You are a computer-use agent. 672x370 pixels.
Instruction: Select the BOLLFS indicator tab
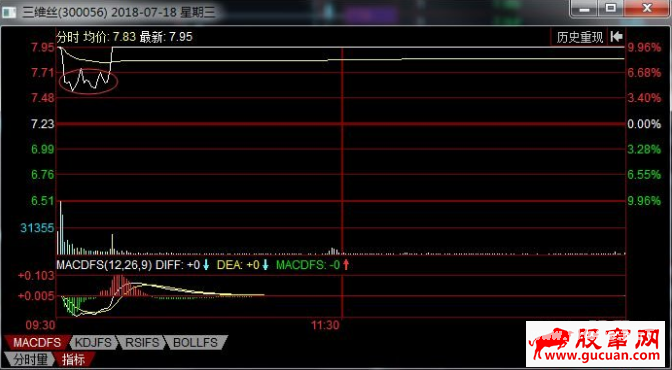[x=195, y=343]
